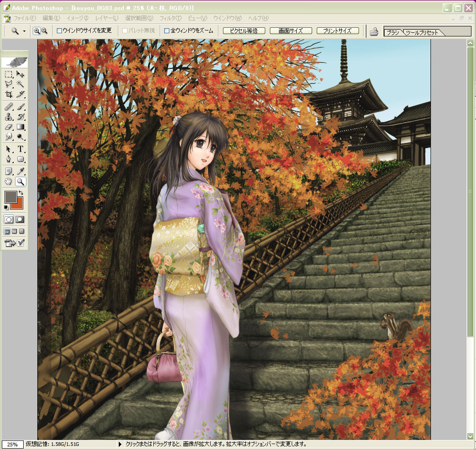Click the feather logo atop the toolbox
The width and height of the screenshot is (476, 450).
tap(15, 62)
